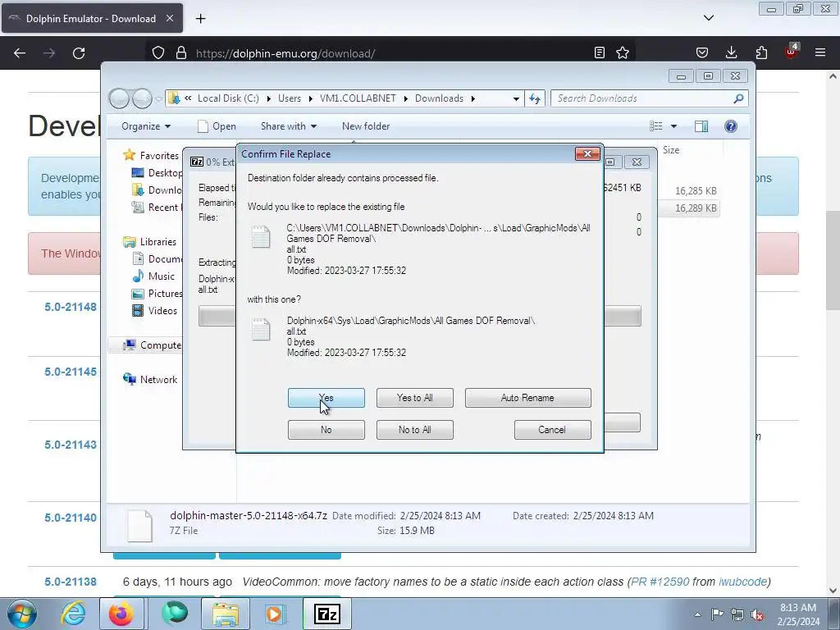Click the Size column header
The width and height of the screenshot is (840, 630).
671,150
